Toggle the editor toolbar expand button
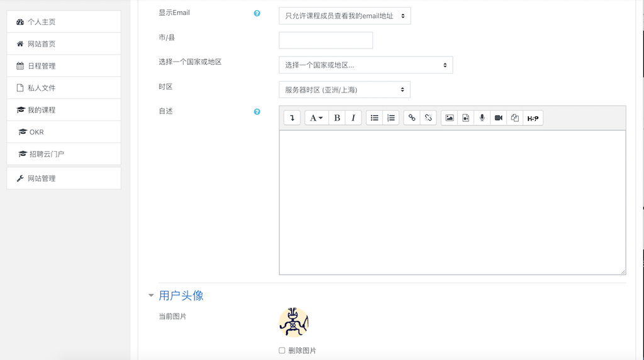Image resolution: width=644 pixels, height=360 pixels. (x=292, y=118)
